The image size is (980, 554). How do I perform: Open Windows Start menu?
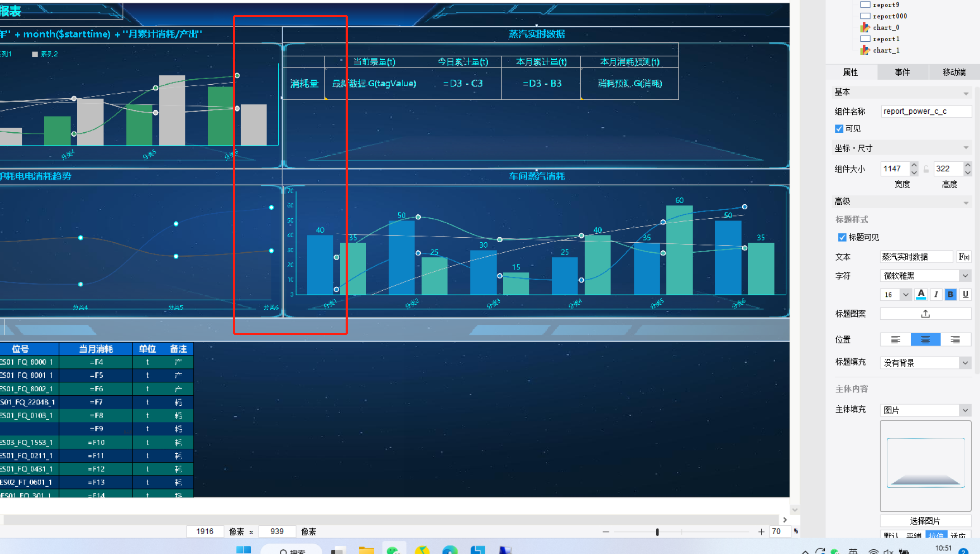243,549
